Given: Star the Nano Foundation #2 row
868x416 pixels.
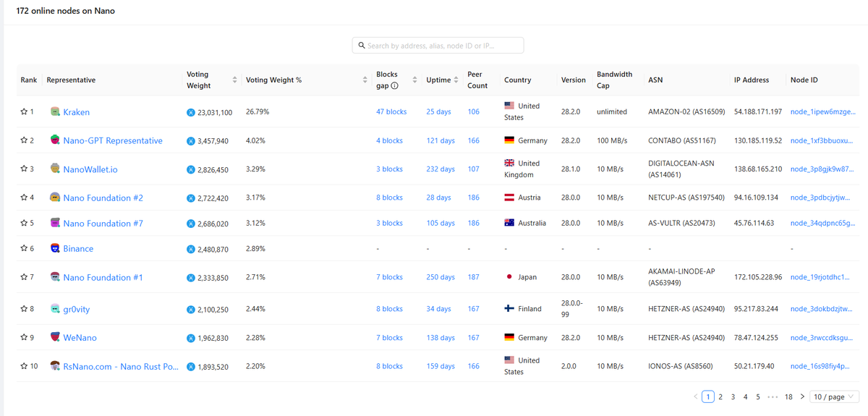Looking at the screenshot, I should pos(24,198).
